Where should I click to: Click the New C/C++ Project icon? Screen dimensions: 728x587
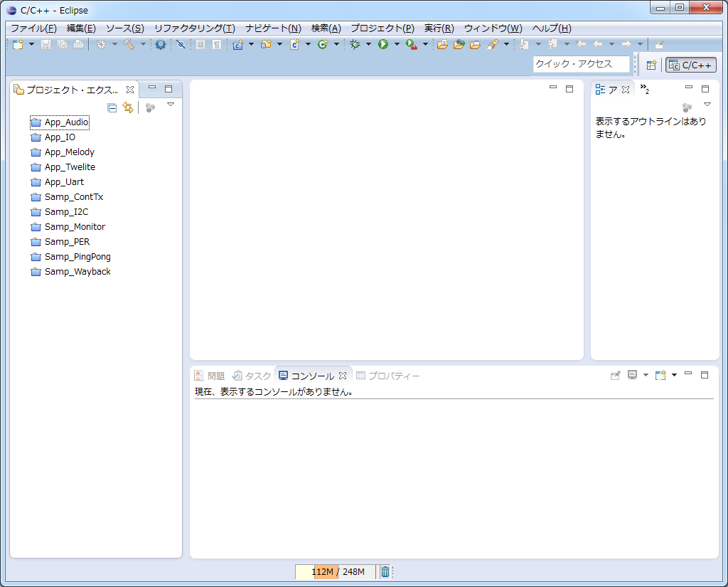coord(237,45)
